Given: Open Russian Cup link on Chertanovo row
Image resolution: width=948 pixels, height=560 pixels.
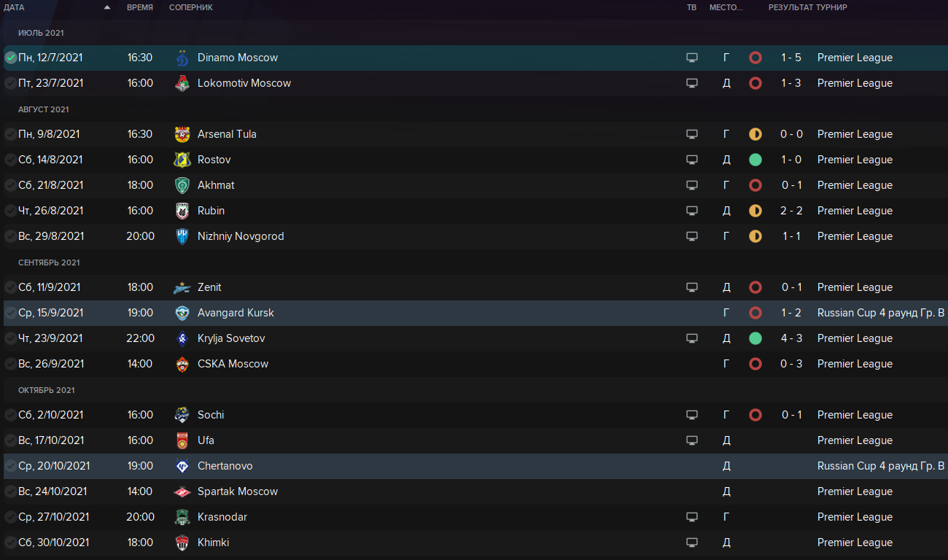Looking at the screenshot, I should 880,466.
